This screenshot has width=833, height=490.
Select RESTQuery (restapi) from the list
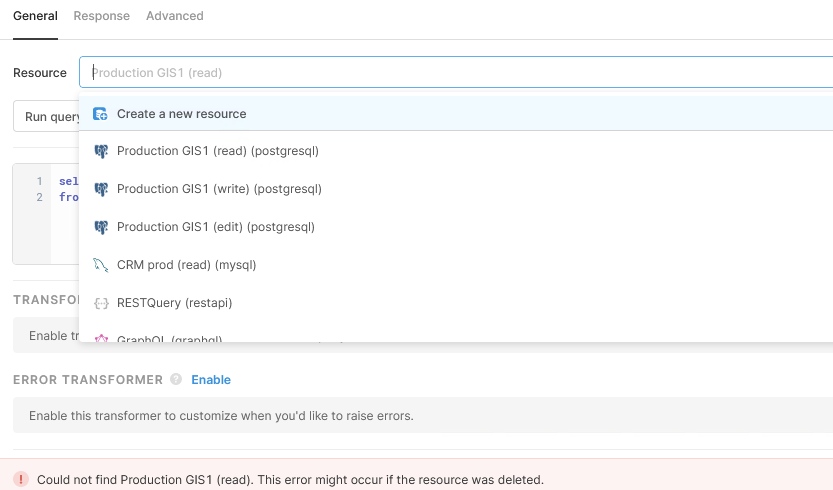tap(174, 303)
